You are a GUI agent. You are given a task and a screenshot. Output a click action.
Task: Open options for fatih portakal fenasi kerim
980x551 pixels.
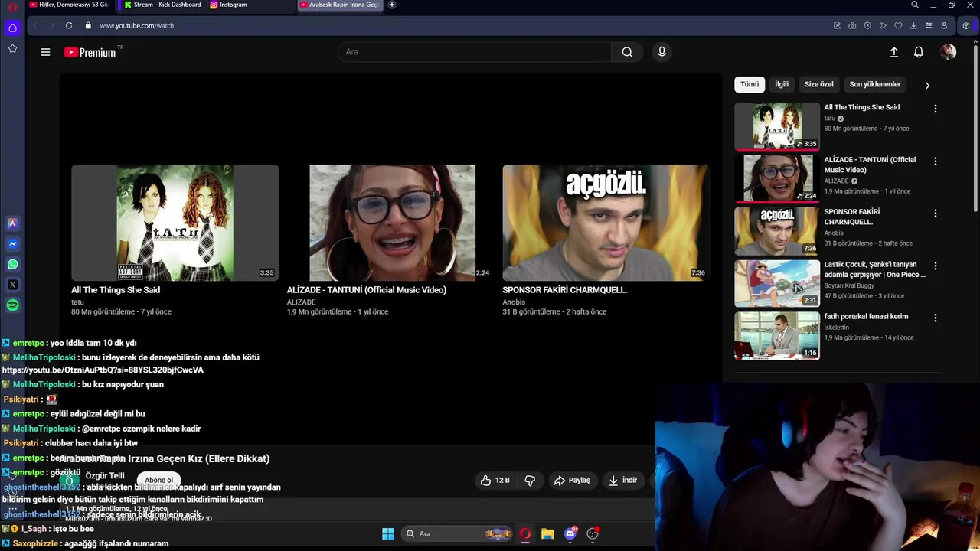(x=935, y=318)
